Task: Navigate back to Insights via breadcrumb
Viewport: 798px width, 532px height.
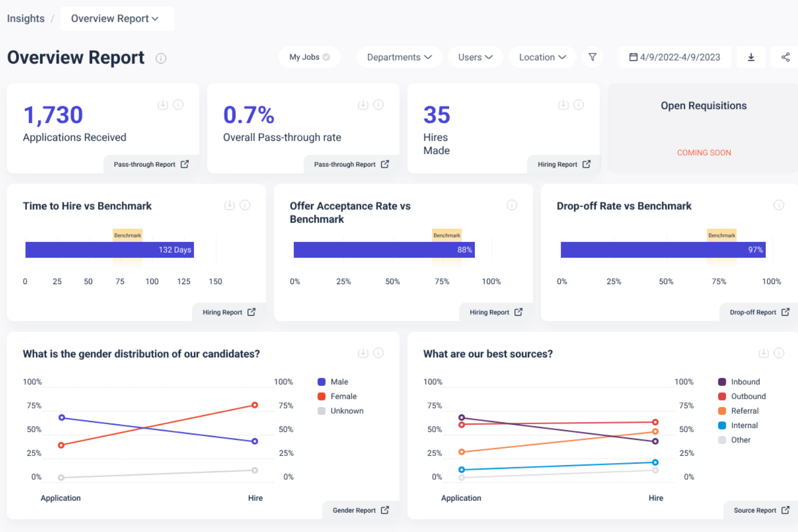Action: click(x=25, y=18)
